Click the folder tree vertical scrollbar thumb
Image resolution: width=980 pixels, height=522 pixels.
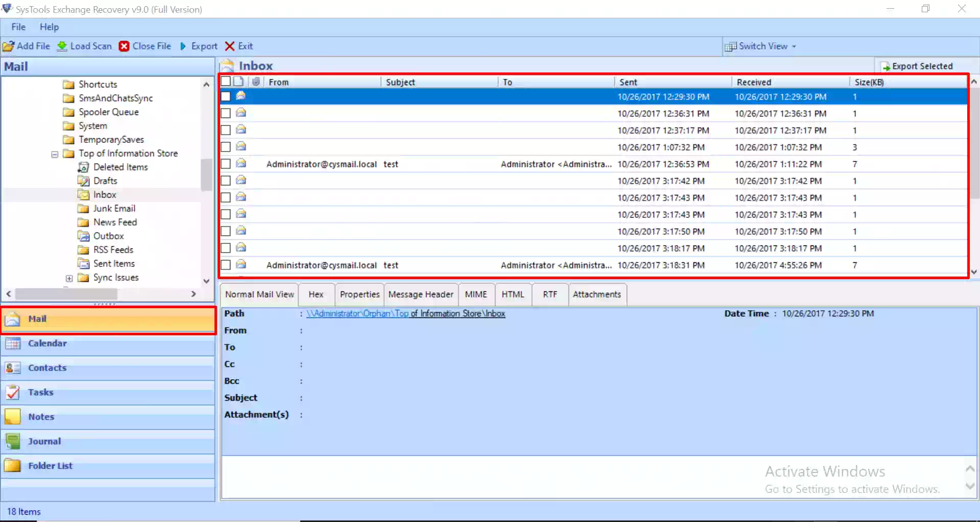click(206, 175)
